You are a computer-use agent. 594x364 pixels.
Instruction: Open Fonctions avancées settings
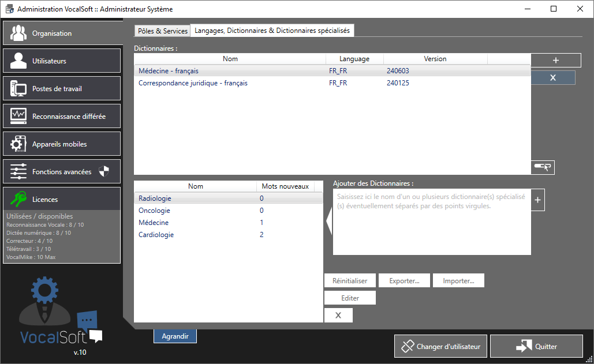tap(62, 171)
